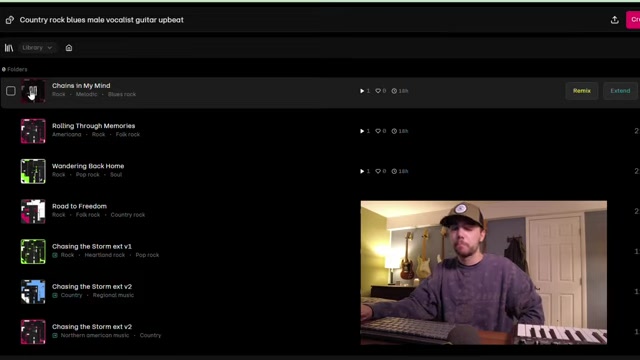The width and height of the screenshot is (640, 360).
Task: Click the Extend button
Action: (620, 91)
